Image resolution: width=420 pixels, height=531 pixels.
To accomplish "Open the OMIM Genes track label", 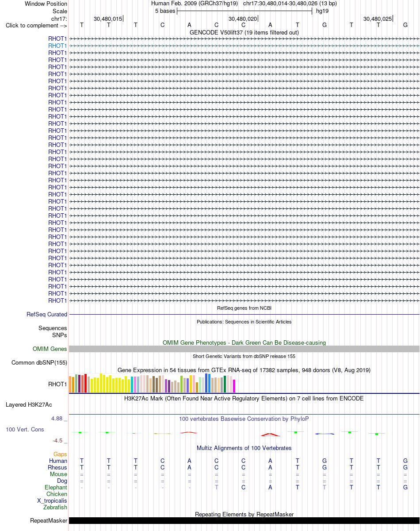I will click(50, 349).
